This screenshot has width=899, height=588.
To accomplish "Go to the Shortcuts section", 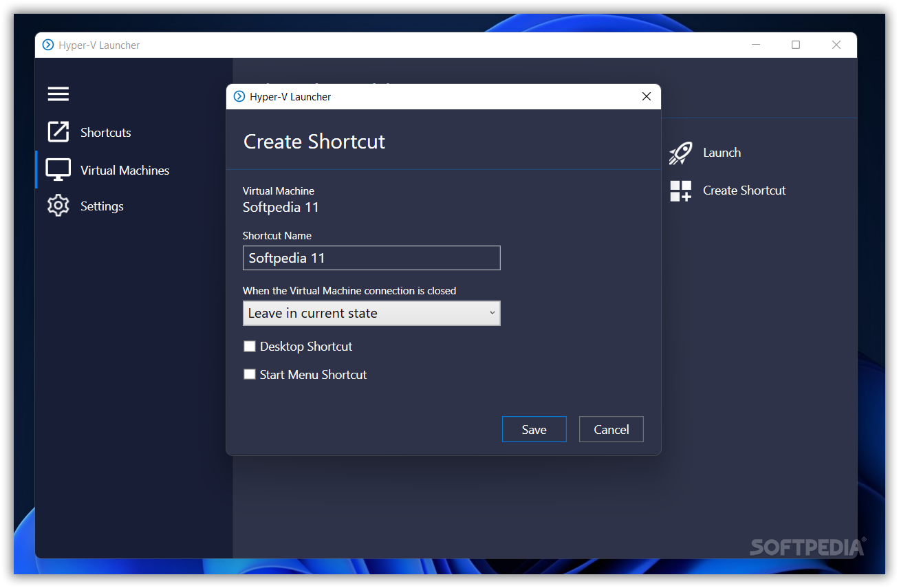I will [105, 132].
